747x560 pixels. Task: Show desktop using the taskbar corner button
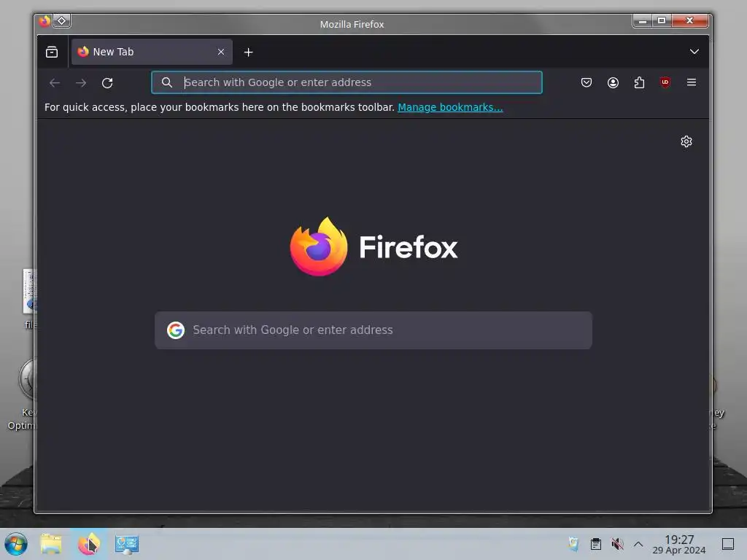[727, 544]
